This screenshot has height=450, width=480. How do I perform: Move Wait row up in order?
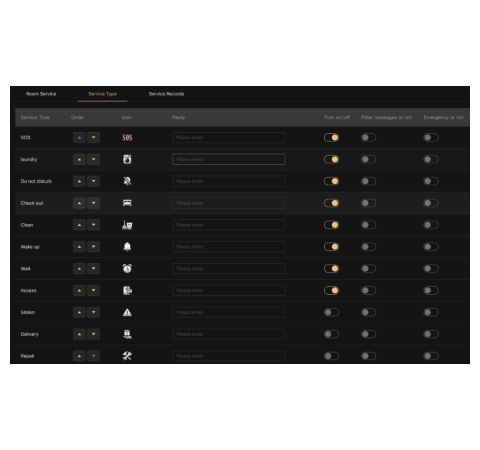[79, 269]
